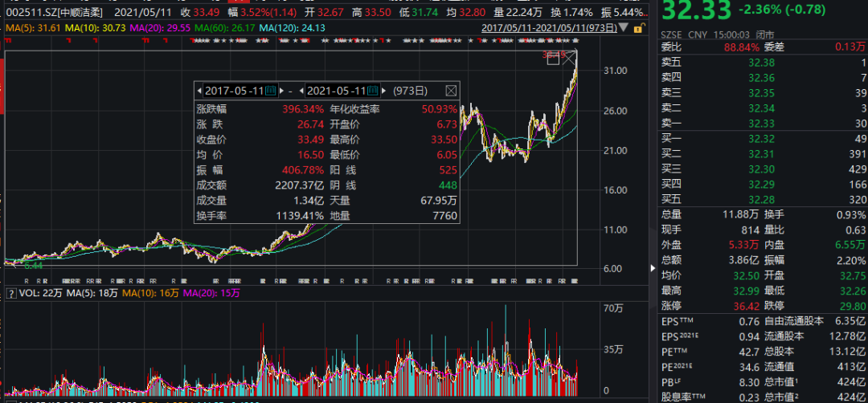This screenshot has width=868, height=403.
Task: Edit the end date field 2021-05-11
Action: (x=337, y=91)
